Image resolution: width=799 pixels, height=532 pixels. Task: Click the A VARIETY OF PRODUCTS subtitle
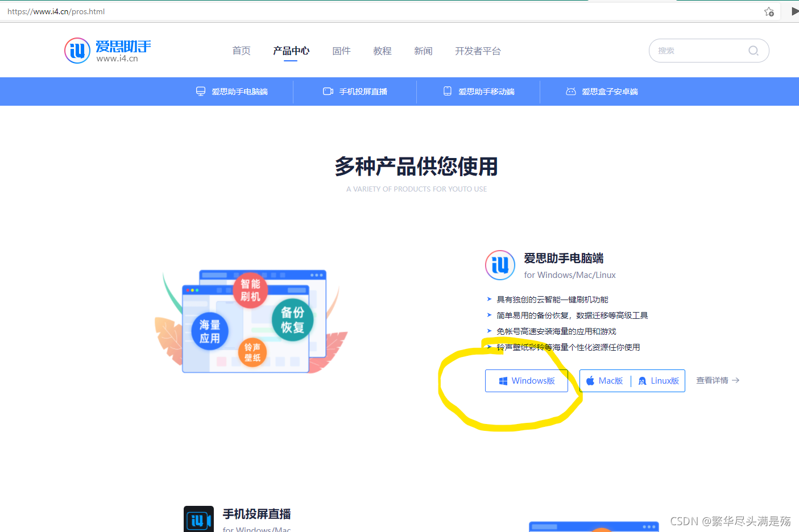[x=416, y=189]
